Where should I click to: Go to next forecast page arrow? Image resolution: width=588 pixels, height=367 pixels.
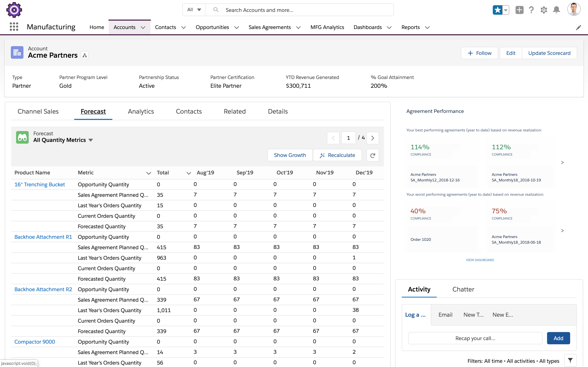[372, 138]
